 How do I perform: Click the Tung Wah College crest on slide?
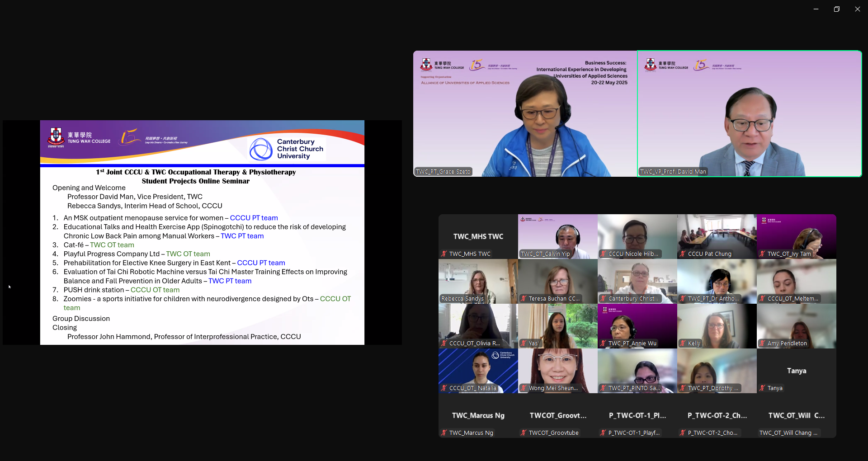[56, 137]
